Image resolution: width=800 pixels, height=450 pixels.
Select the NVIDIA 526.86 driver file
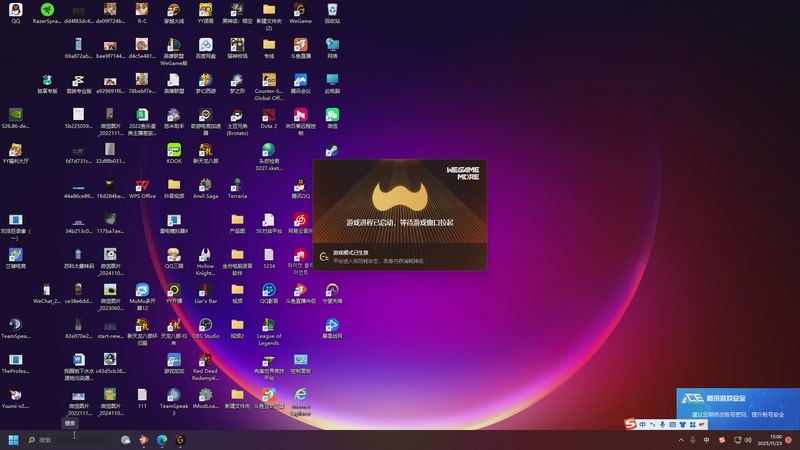[15, 118]
